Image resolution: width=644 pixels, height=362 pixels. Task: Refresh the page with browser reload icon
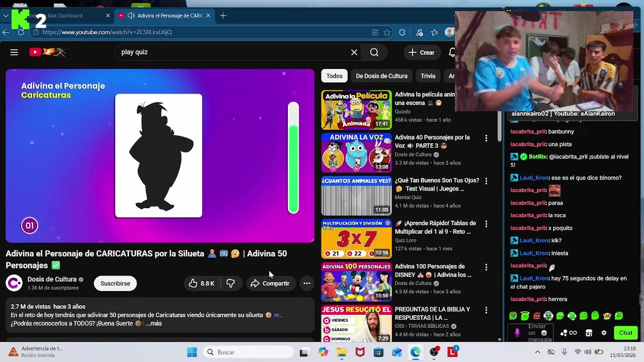click(21, 32)
